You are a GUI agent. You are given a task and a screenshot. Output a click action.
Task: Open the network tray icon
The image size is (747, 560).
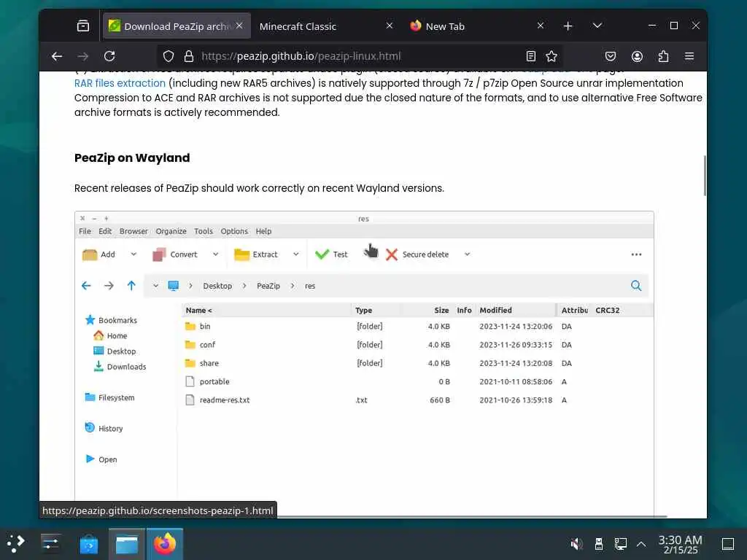coord(620,543)
